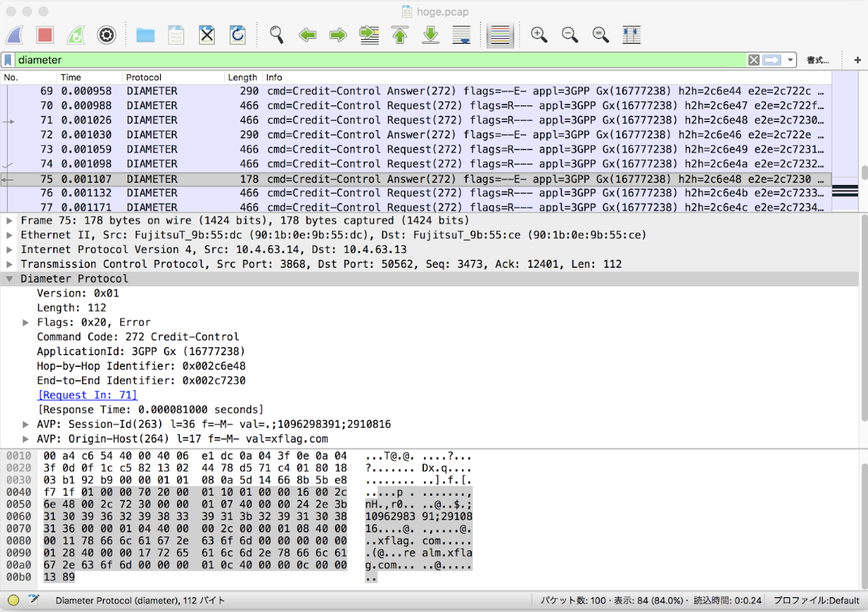
Task: Open a capture file folder icon
Action: click(x=145, y=35)
